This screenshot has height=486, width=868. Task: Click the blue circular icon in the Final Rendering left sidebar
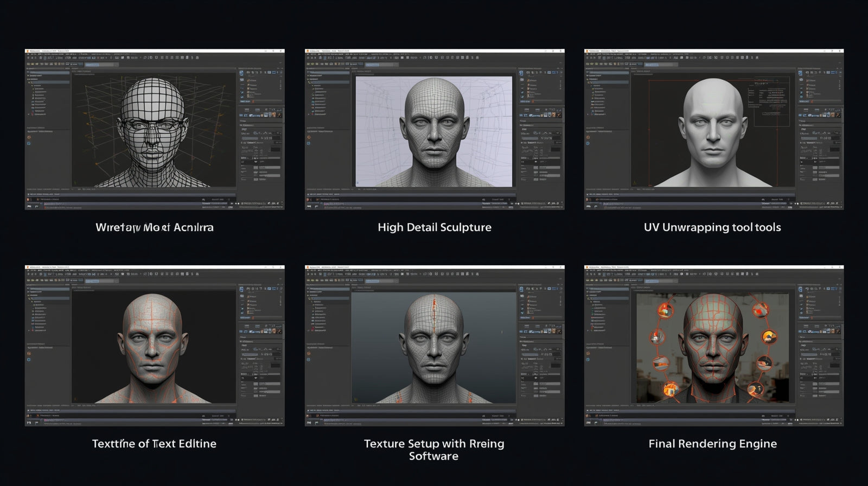coord(589,360)
